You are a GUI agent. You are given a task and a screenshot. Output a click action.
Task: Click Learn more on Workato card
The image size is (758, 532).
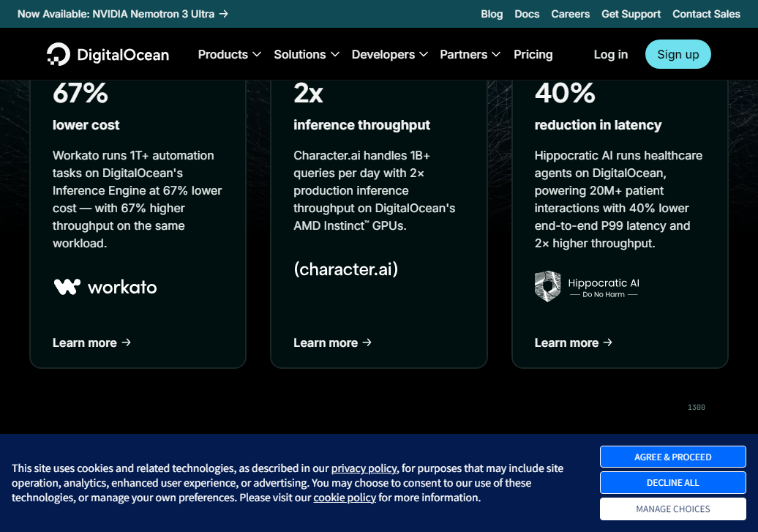pyautogui.click(x=91, y=342)
